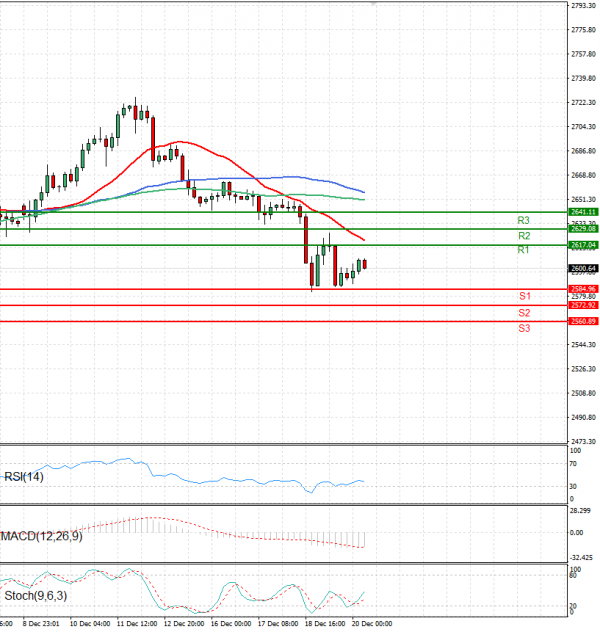Click the MACD 28.299 scale value

[580, 511]
